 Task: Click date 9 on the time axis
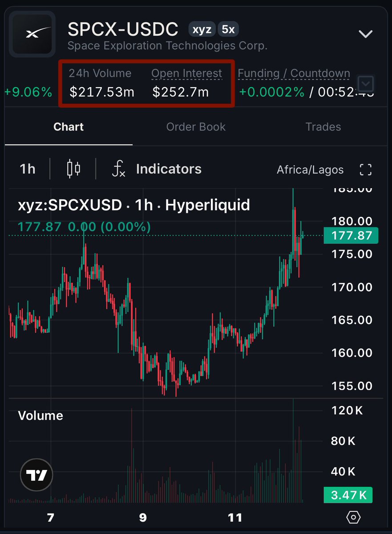[143, 518]
